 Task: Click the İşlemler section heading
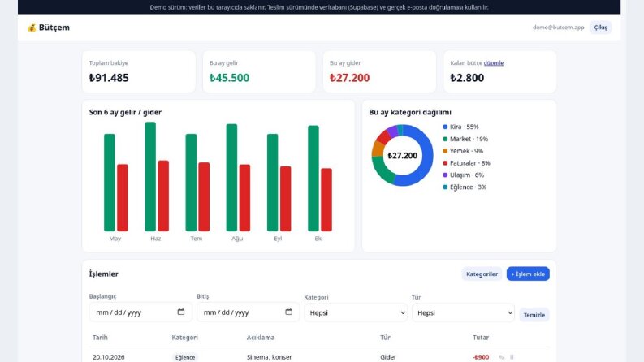[x=103, y=274]
